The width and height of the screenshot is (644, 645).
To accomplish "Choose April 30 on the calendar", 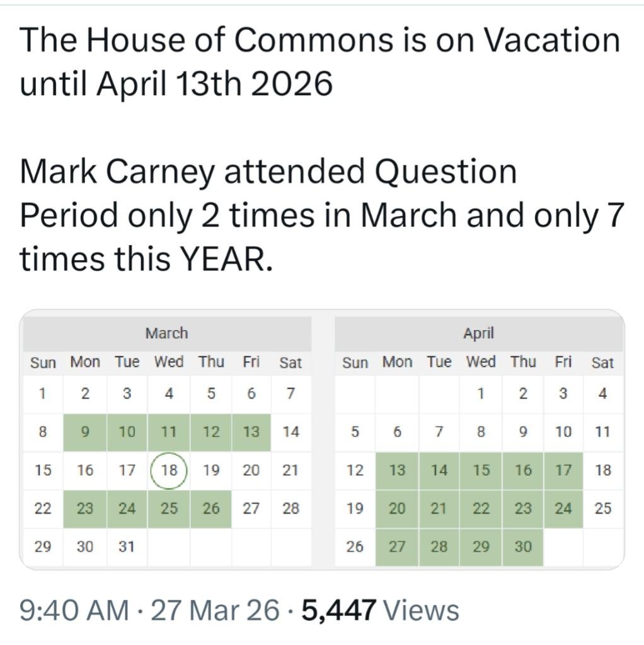I will (523, 546).
